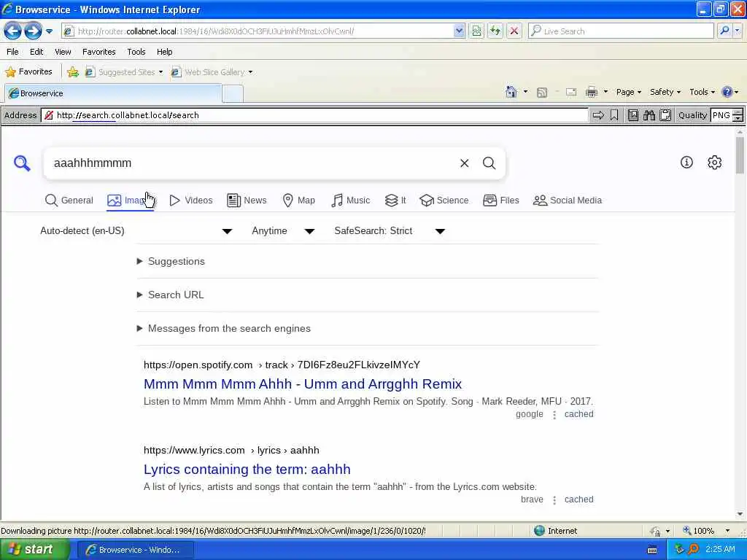Switch to the News search tab
The width and height of the screenshot is (747, 560).
247,201
